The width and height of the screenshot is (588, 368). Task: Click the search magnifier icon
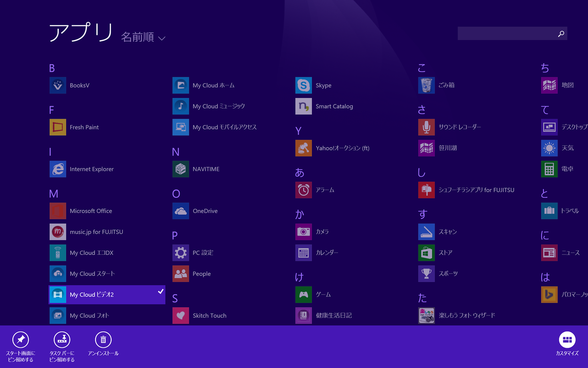pos(561,34)
